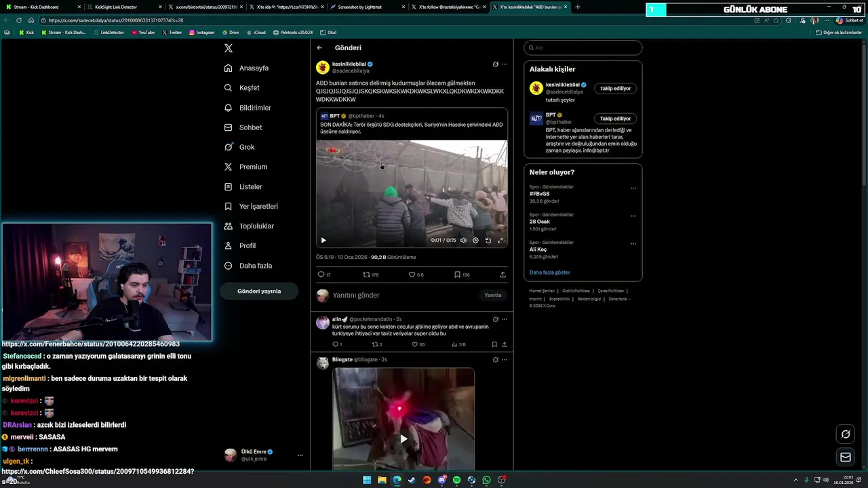
Task: Click Daha fazla göster link
Action: pos(549,272)
